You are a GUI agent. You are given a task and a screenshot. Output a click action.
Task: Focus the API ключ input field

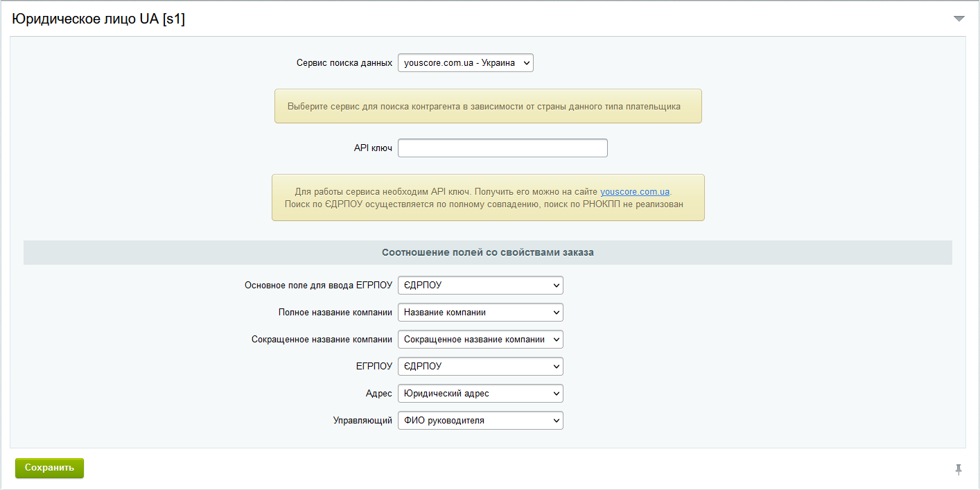pos(502,148)
